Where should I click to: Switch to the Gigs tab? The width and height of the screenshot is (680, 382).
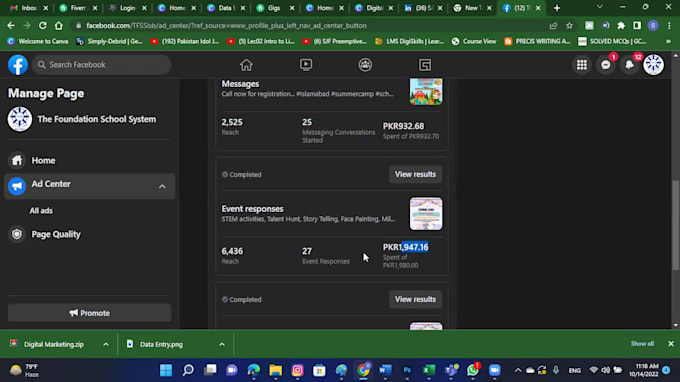(275, 8)
